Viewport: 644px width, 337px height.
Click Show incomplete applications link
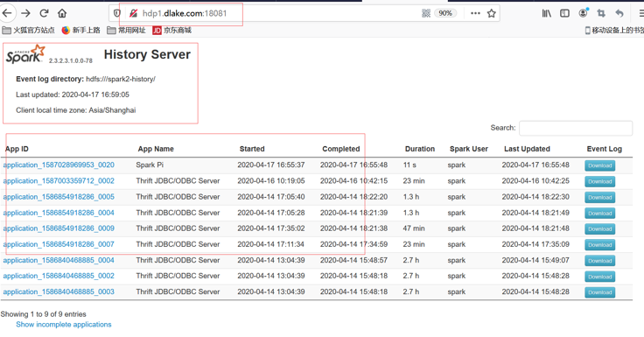point(64,324)
